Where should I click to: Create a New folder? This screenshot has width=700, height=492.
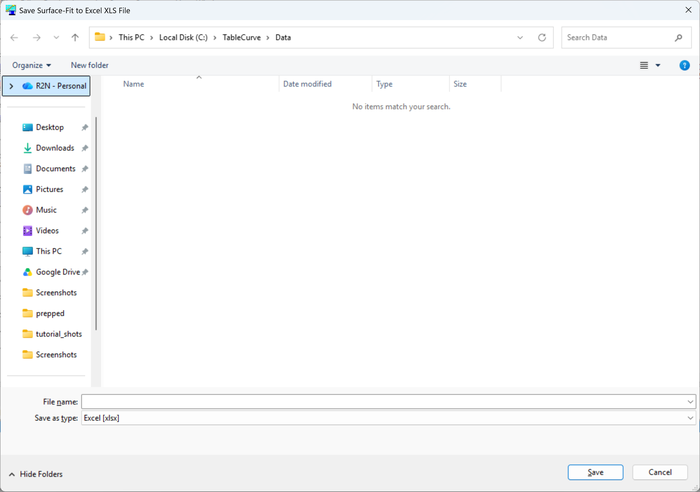coord(89,65)
